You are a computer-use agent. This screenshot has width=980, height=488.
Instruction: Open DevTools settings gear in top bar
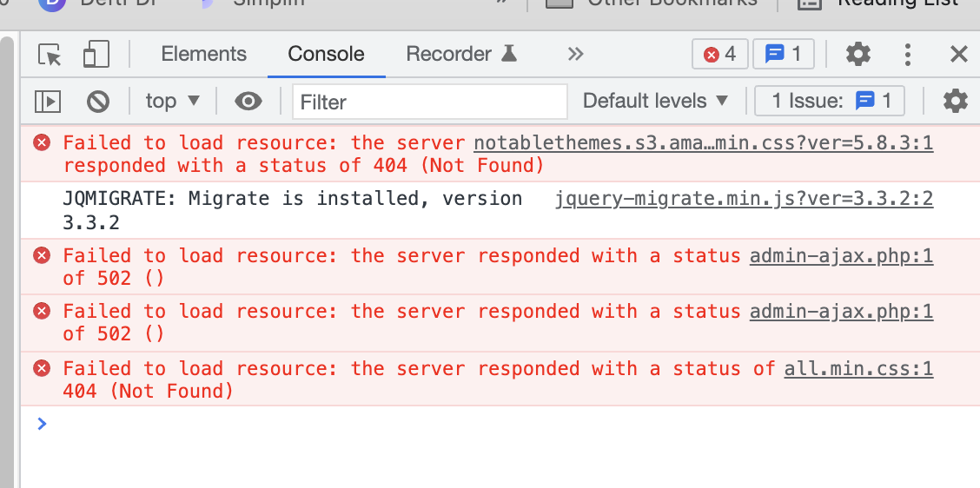click(858, 54)
